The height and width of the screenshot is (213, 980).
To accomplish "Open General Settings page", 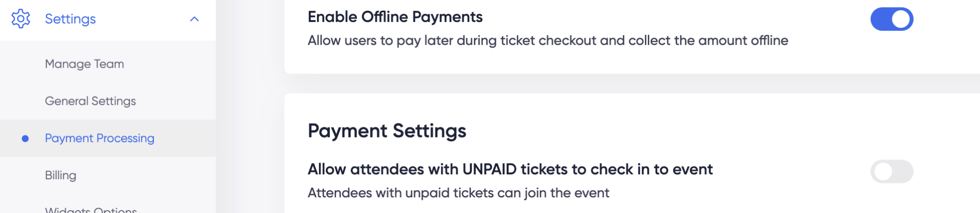I will pyautogui.click(x=90, y=101).
